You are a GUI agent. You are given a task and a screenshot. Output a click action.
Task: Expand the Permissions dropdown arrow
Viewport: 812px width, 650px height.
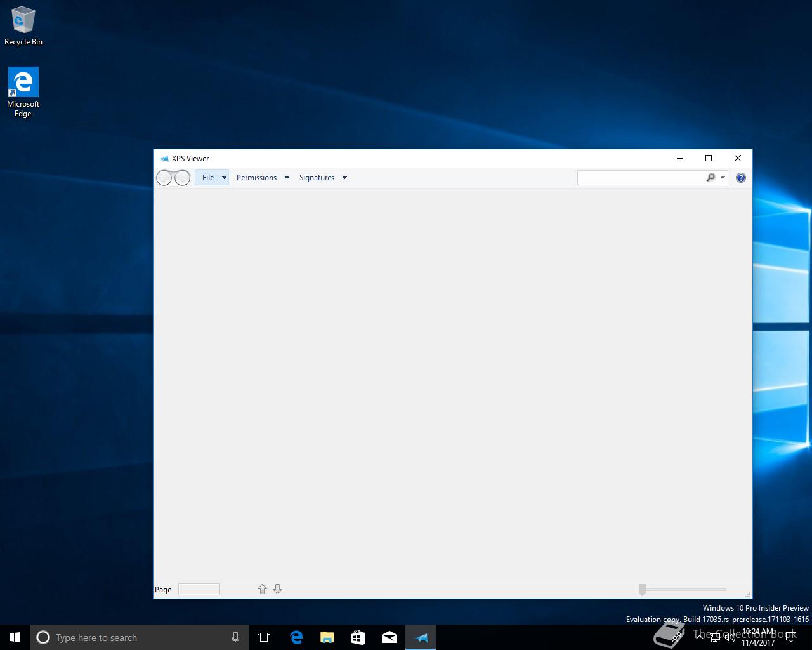click(x=287, y=178)
